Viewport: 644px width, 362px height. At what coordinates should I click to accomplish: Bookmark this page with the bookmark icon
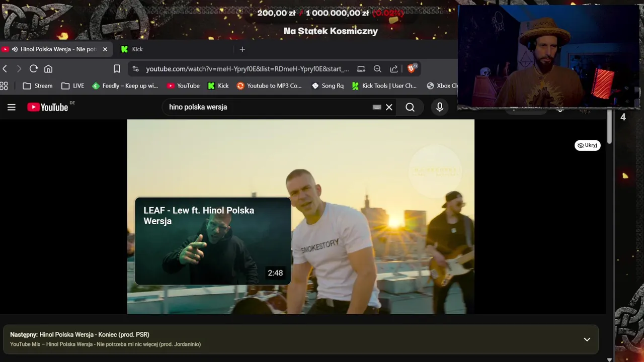(x=117, y=69)
